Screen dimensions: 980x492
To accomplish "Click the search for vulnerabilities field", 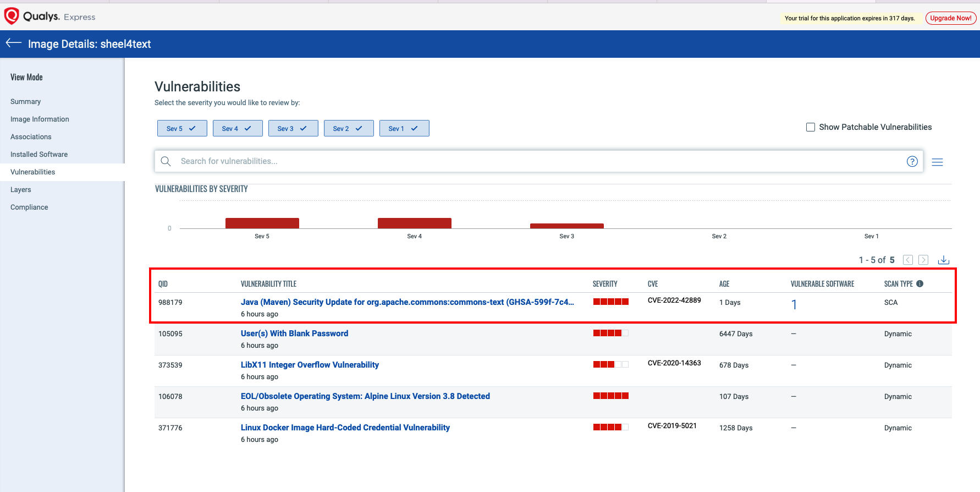I will click(539, 161).
